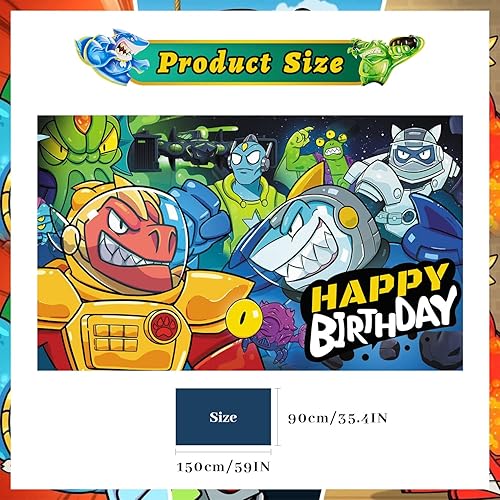Select the Product Size banner title
The height and width of the screenshot is (500, 500).
click(x=250, y=62)
